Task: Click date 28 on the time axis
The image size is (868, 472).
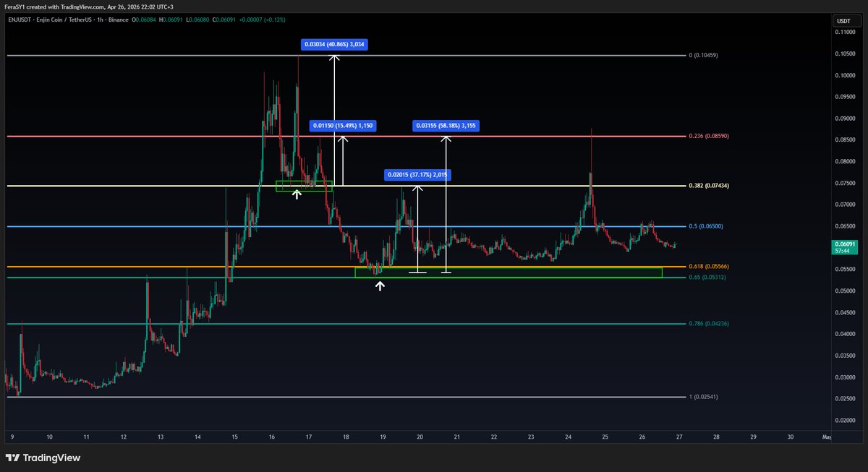Action: click(716, 437)
